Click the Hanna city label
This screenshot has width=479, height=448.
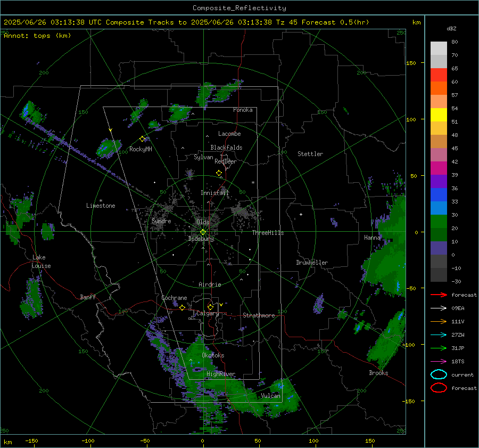point(372,238)
